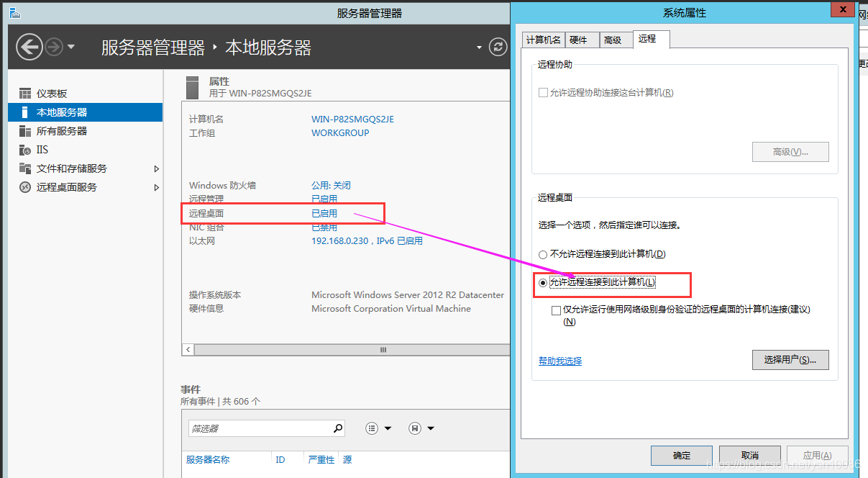Click the left arrow of properties scrollbar
868x478 pixels.
188,349
